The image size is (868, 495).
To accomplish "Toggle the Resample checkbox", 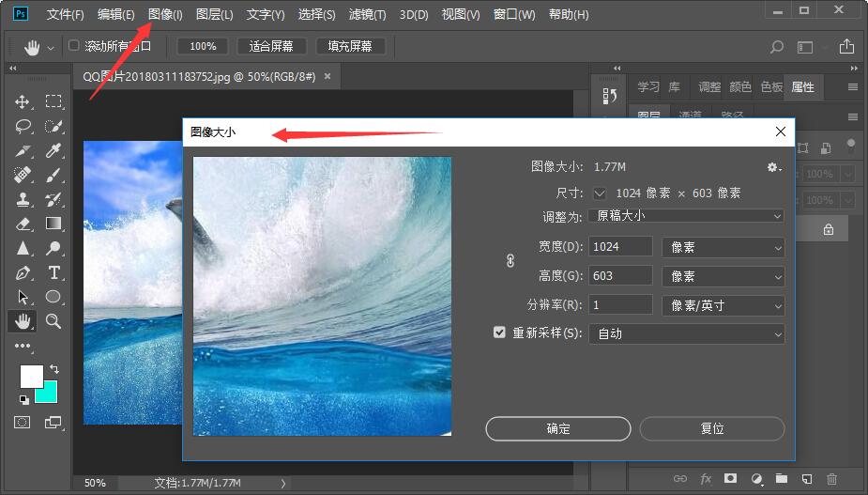I will point(499,333).
